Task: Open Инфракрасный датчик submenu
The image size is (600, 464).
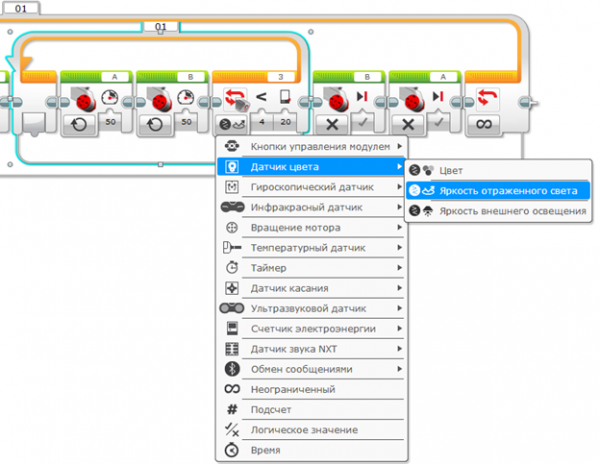Action: pos(311,207)
